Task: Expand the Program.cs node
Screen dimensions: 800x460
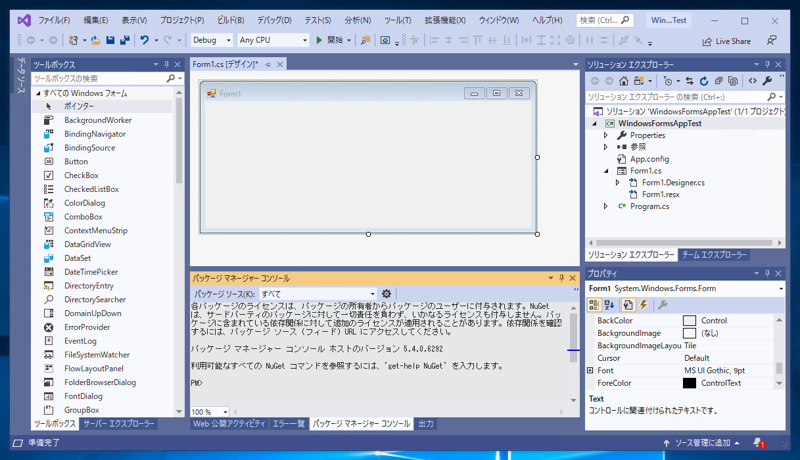Action: pyautogui.click(x=606, y=206)
